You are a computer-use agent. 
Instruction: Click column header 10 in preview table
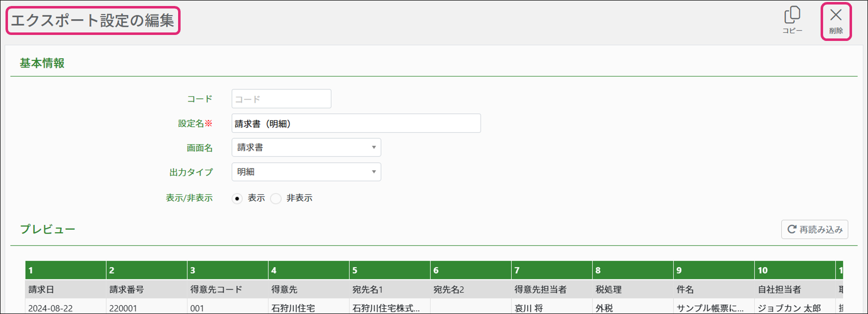pyautogui.click(x=794, y=270)
